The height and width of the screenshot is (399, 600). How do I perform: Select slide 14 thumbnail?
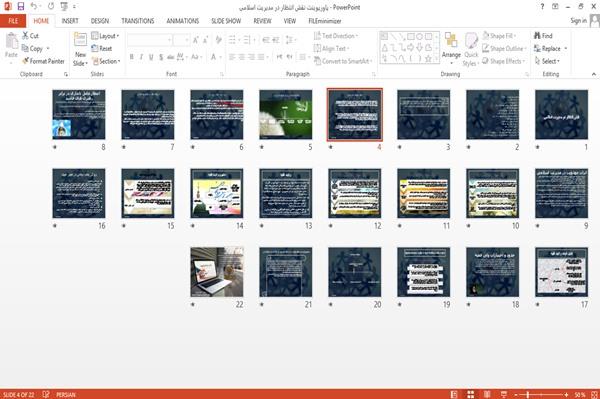click(217, 193)
